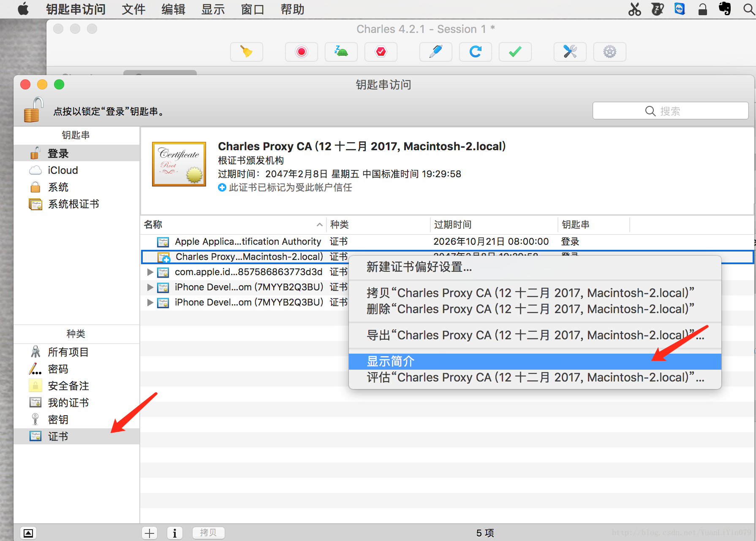Screen dimensions: 756x541
Task: Choose 新建证书偏好设置 from context menu
Action: click(x=535, y=267)
